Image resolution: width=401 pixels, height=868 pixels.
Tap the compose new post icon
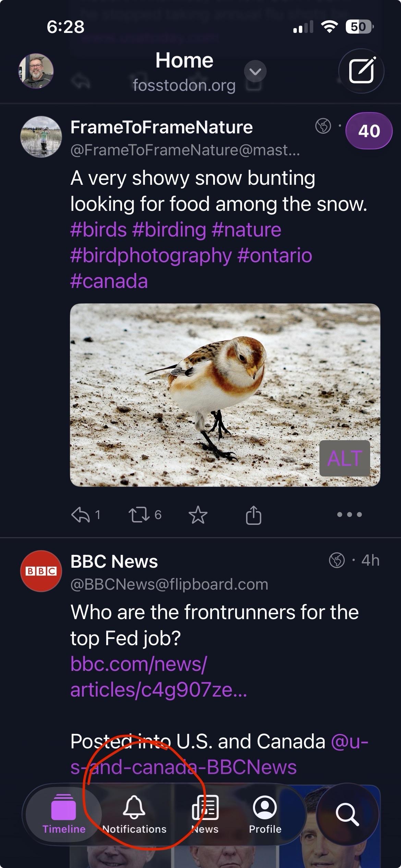click(x=361, y=71)
